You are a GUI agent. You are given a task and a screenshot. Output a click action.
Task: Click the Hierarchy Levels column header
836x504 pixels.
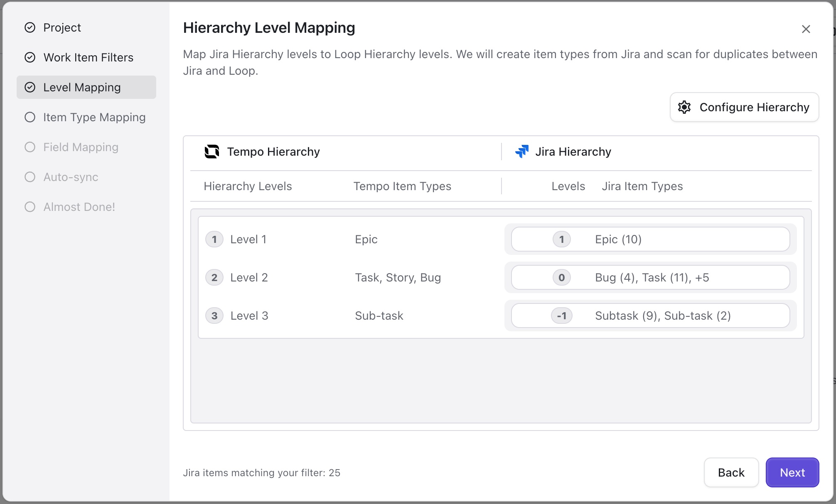pos(248,186)
